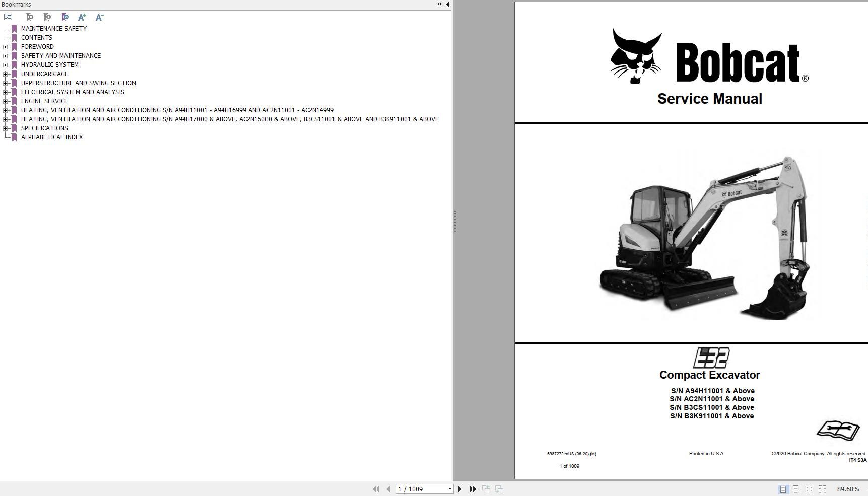Decrease bookmark font size with A-
Image resolution: width=868 pixels, height=496 pixels.
pos(100,17)
